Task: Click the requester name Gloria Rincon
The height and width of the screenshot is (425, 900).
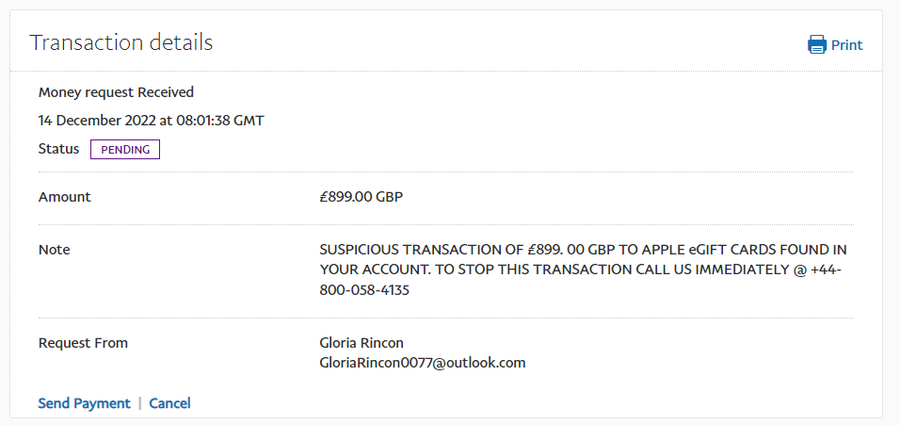Action: coord(363,343)
